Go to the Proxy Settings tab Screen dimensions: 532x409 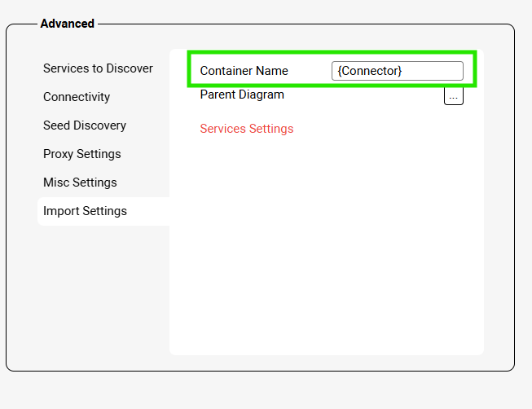pos(81,154)
